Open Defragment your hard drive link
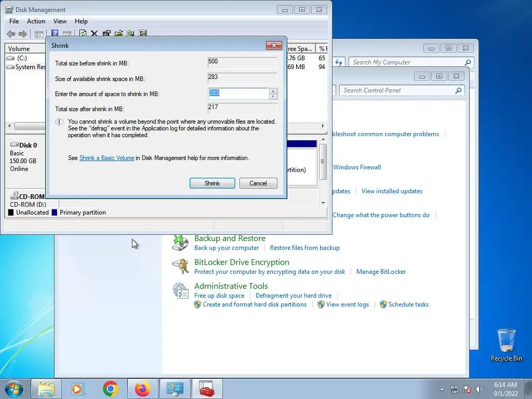Screen dimensions: 532x399 tap(294, 296)
